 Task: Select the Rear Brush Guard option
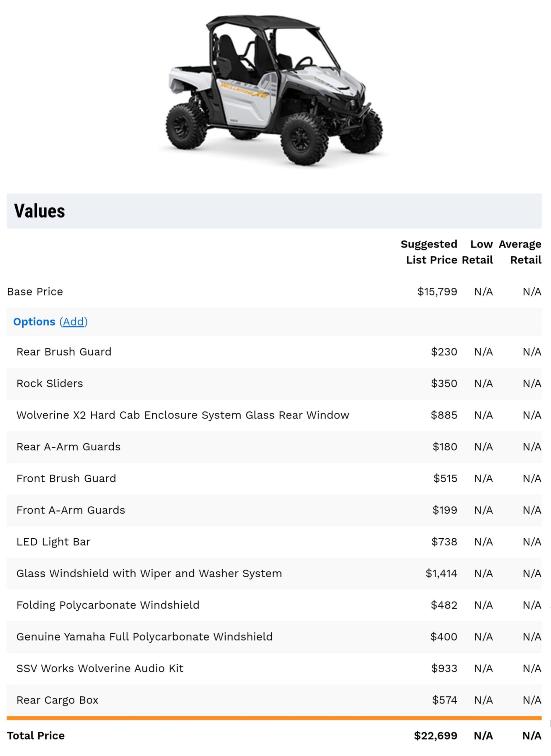coord(64,351)
